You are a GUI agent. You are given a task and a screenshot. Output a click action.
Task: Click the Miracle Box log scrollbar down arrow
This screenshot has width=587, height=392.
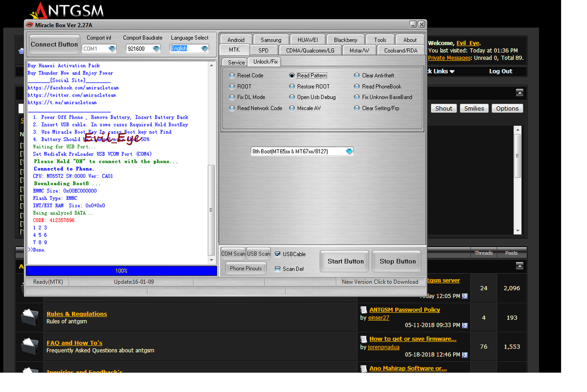click(x=212, y=260)
